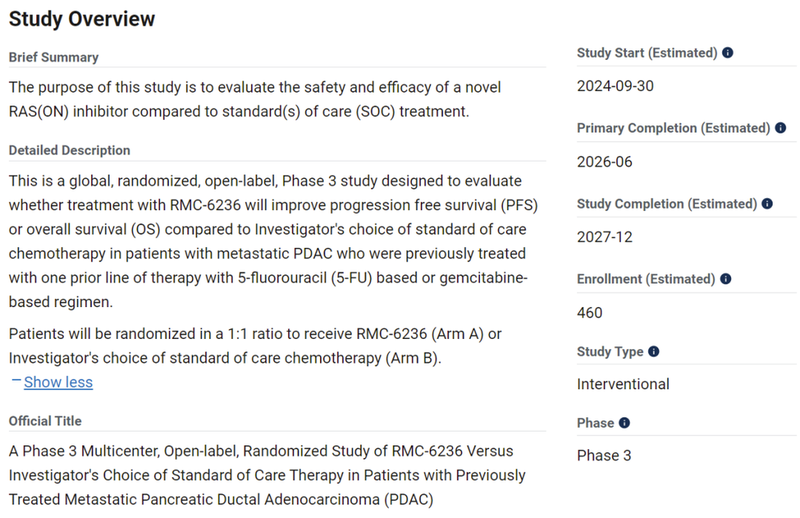The height and width of the screenshot is (518, 800).
Task: Click the Study Start info icon
Action: pos(728,53)
